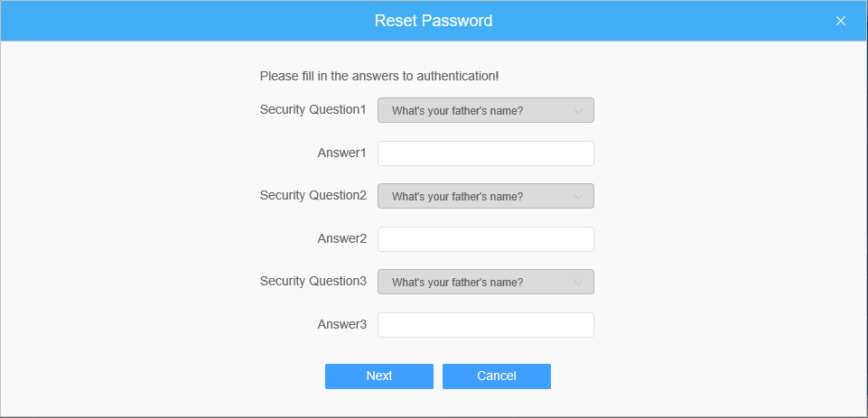Screen dimensions: 868x418
Task: Click the Answer1 label text
Action: point(341,153)
